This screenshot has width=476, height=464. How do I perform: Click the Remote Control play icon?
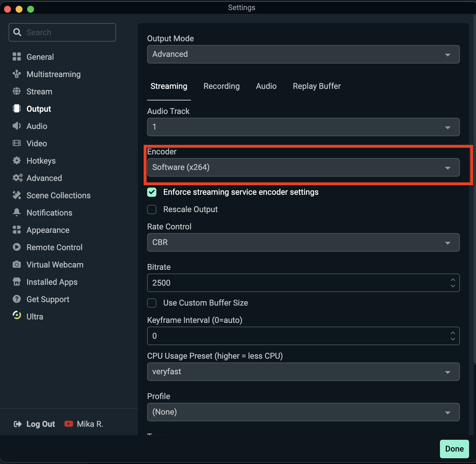click(x=17, y=247)
